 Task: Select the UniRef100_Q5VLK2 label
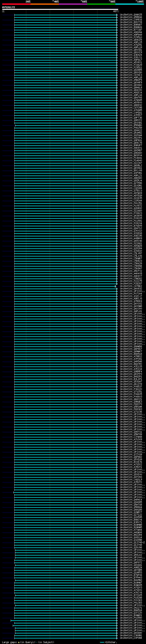click(x=131, y=555)
